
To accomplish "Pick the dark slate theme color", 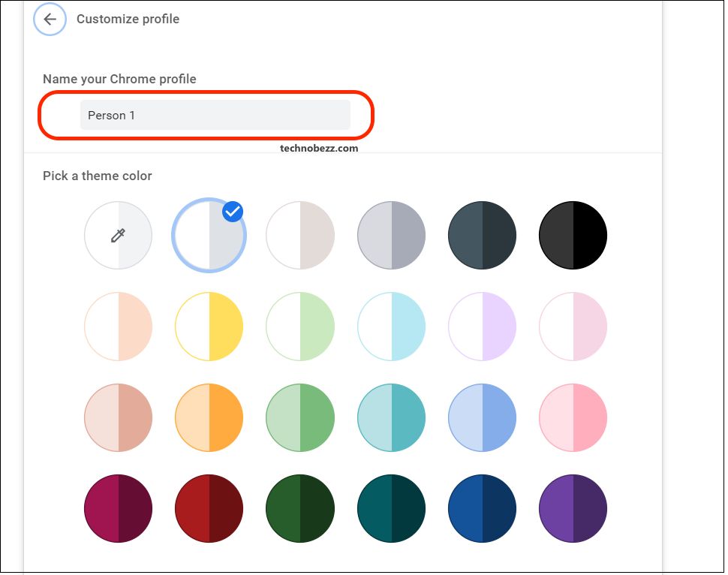I will (482, 235).
